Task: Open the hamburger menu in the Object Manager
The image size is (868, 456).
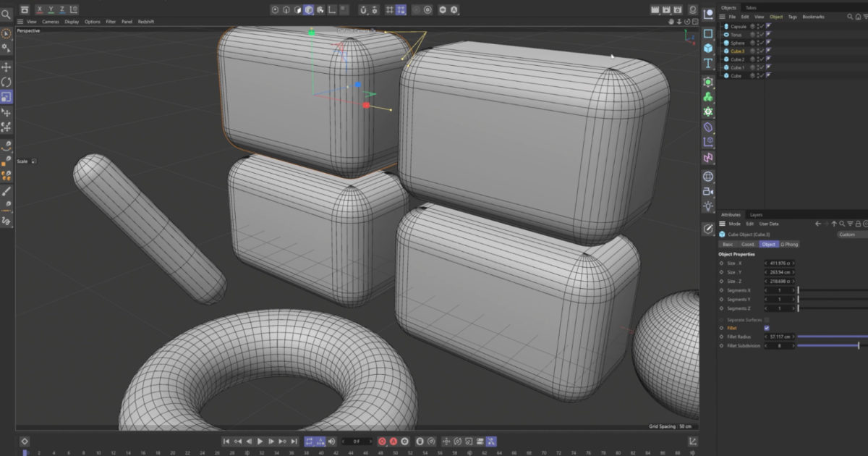Action: click(722, 17)
